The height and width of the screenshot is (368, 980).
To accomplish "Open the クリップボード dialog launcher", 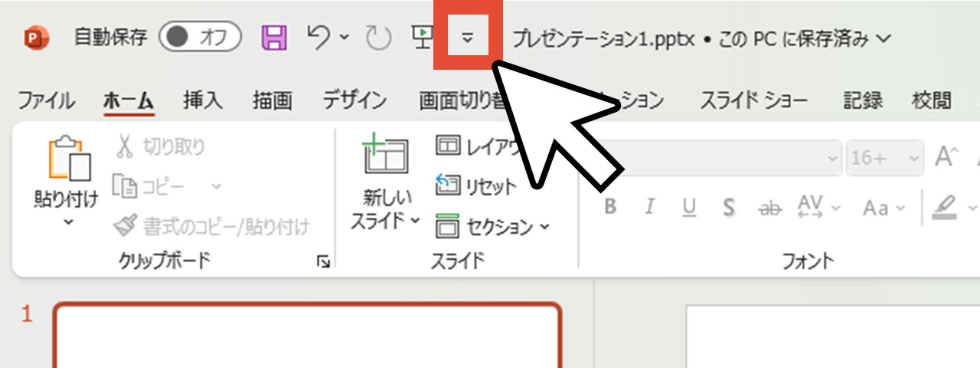I will (323, 262).
